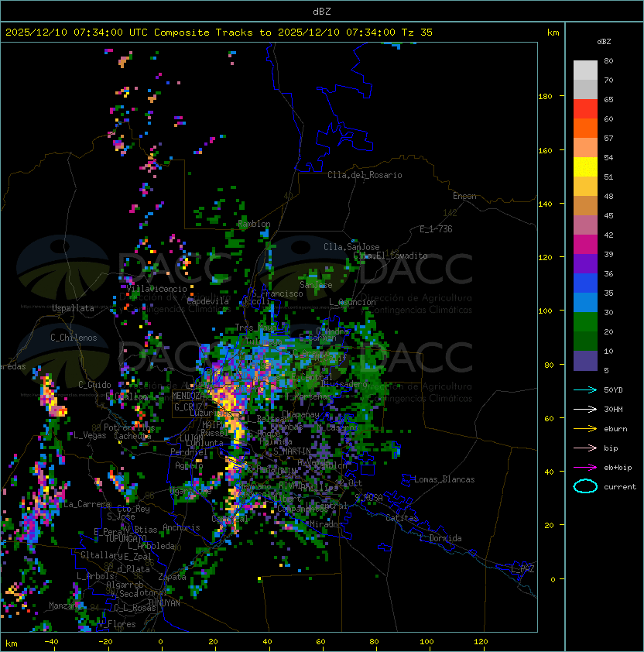Click the La_Carrera map label
The height and width of the screenshot is (652, 644).
pyautogui.click(x=87, y=504)
